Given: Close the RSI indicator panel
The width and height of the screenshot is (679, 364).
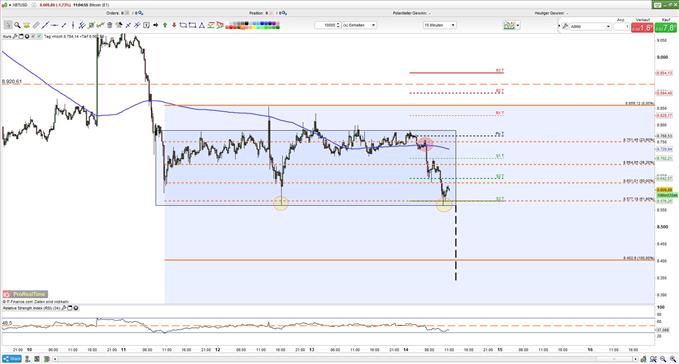Looking at the screenshot, I should (x=76, y=308).
